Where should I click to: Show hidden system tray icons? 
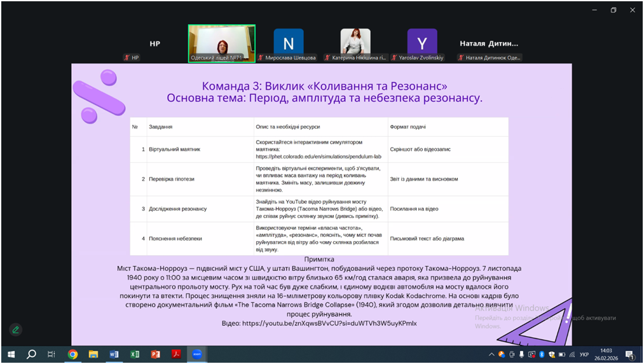click(491, 354)
